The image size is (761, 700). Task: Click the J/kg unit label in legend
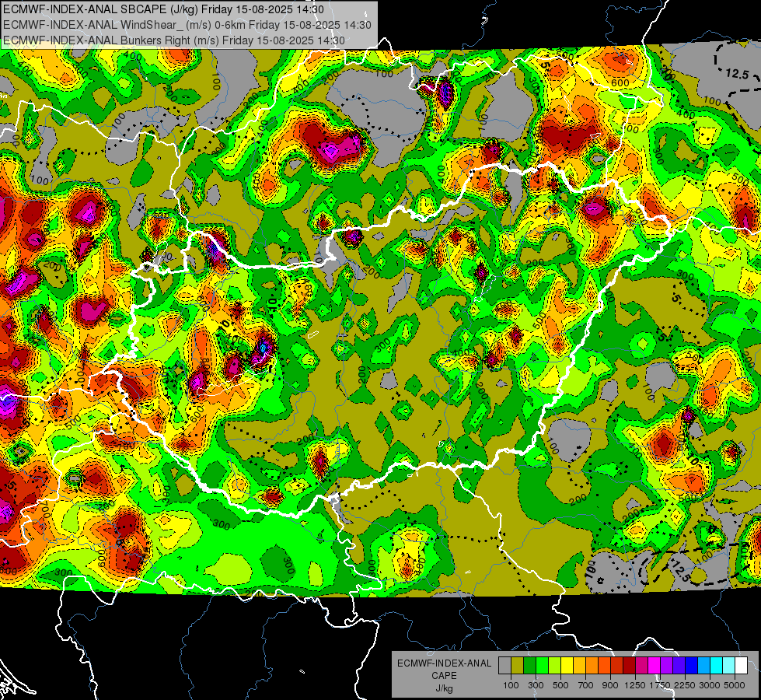[x=444, y=688]
